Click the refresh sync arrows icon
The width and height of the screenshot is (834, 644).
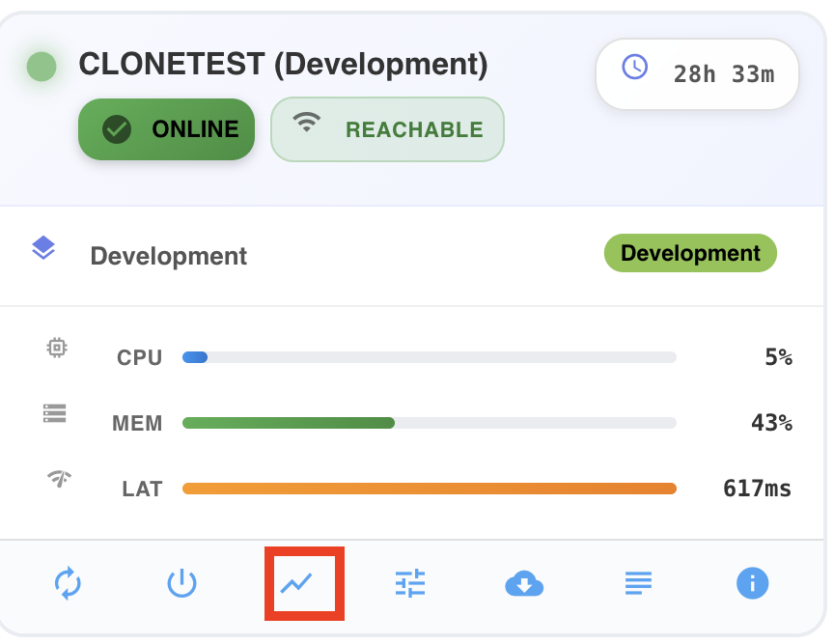(69, 583)
